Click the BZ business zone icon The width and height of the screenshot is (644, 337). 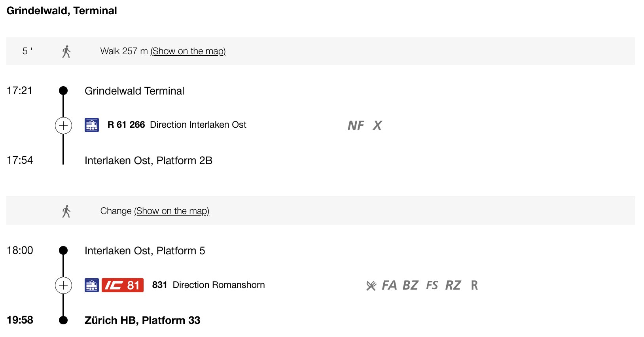(x=411, y=286)
